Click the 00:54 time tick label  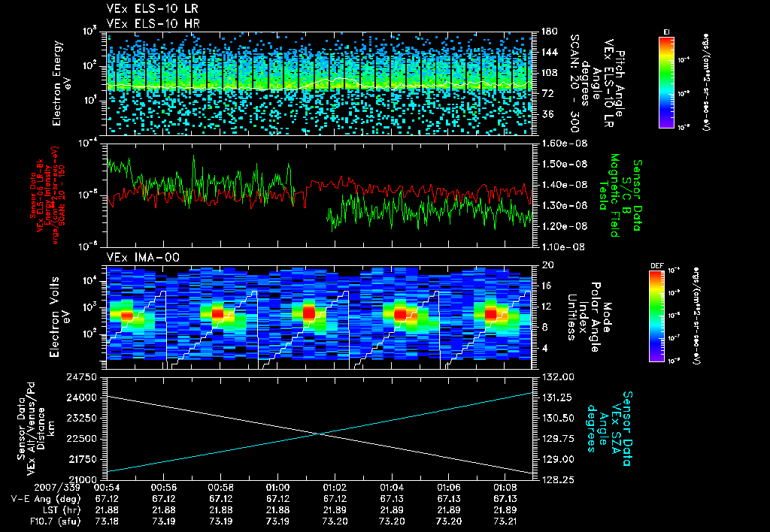[107, 488]
